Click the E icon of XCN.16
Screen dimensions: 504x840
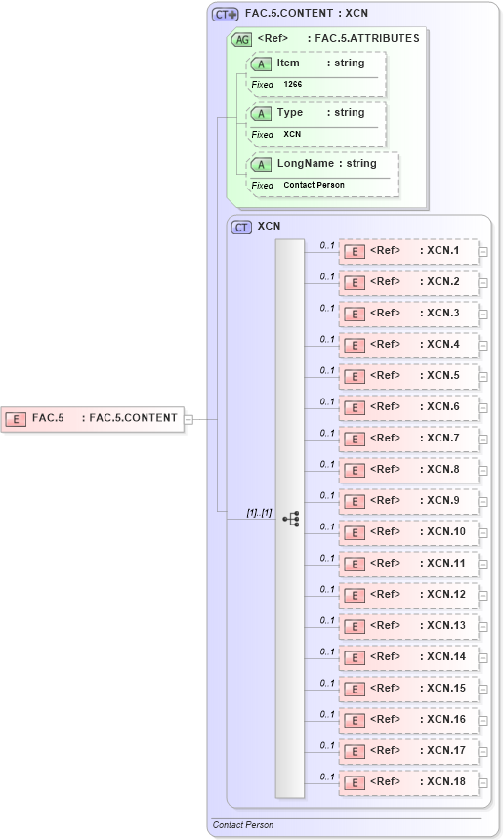click(x=355, y=721)
